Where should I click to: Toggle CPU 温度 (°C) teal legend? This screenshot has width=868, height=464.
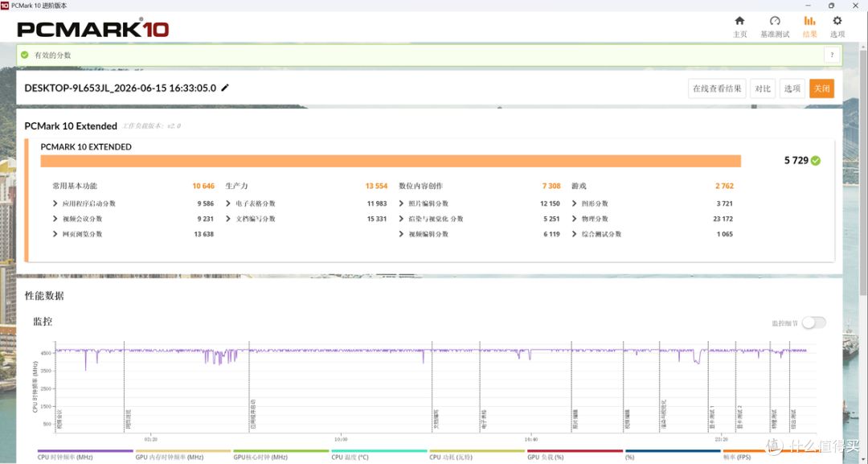point(379,454)
